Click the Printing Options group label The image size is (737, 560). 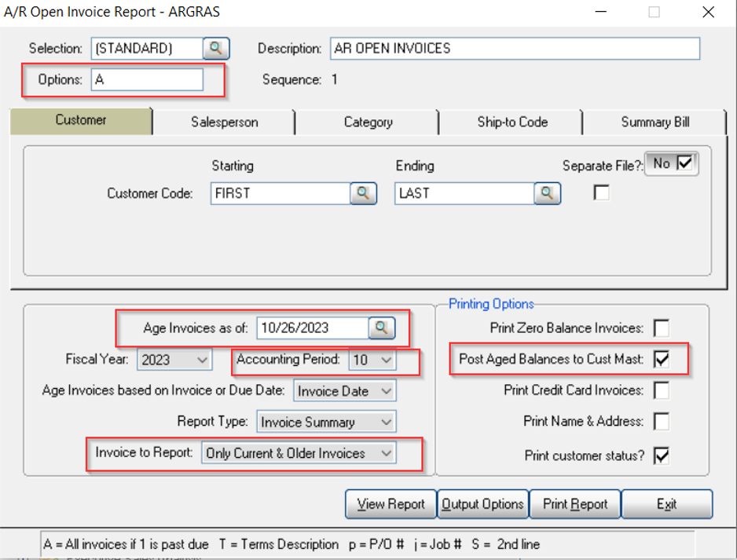click(491, 304)
